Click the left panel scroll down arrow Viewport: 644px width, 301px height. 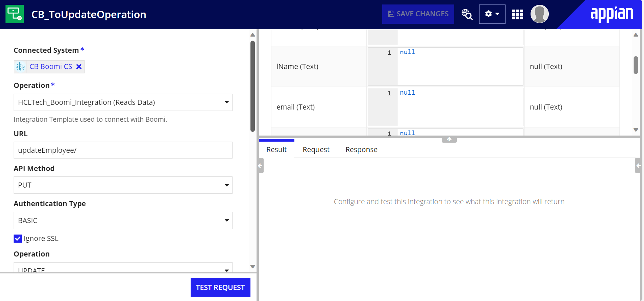(253, 266)
